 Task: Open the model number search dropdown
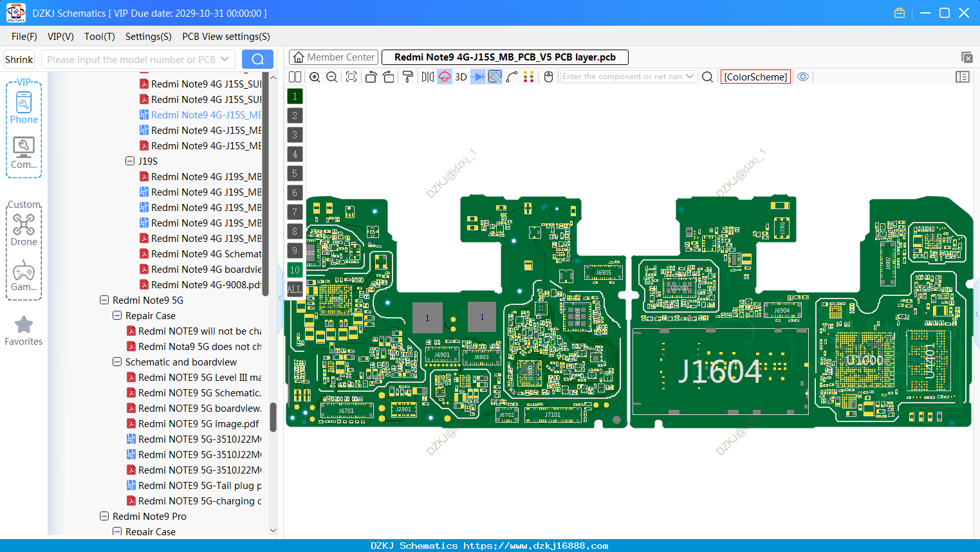point(225,59)
